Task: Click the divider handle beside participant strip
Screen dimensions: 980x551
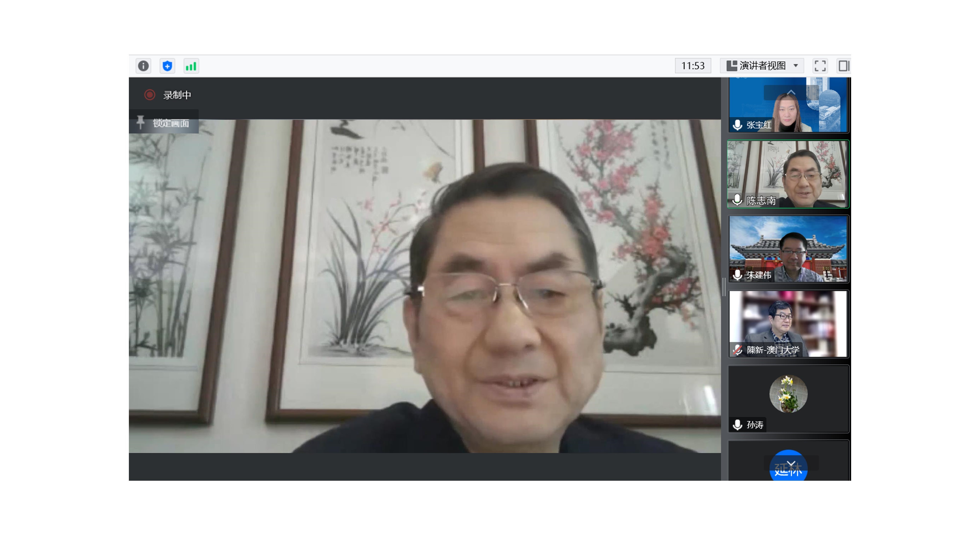Action: pyautogui.click(x=724, y=287)
